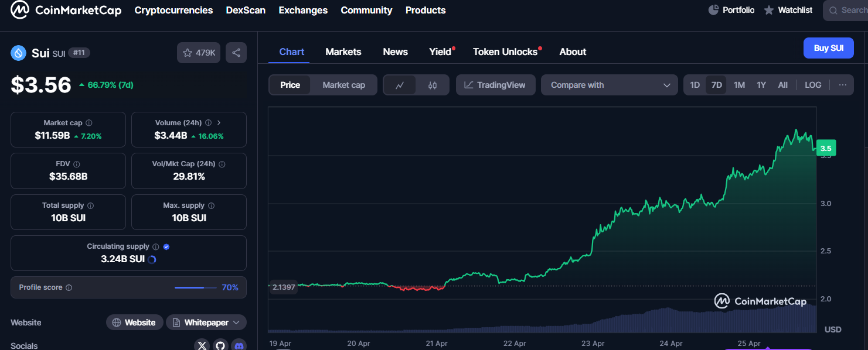Viewport: 868px width, 350px height.
Task: Click the $11.59B market cap value
Action: pos(52,136)
